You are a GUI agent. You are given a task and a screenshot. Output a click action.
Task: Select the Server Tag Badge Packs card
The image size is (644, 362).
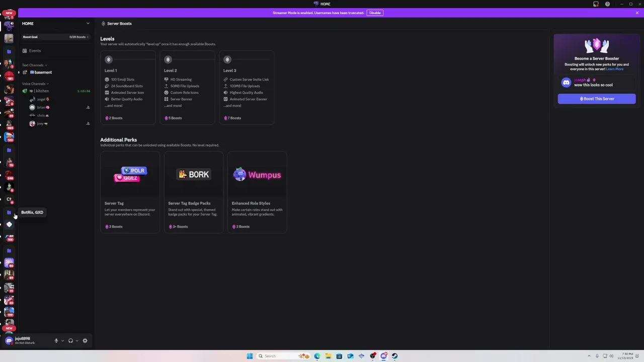[x=193, y=192]
